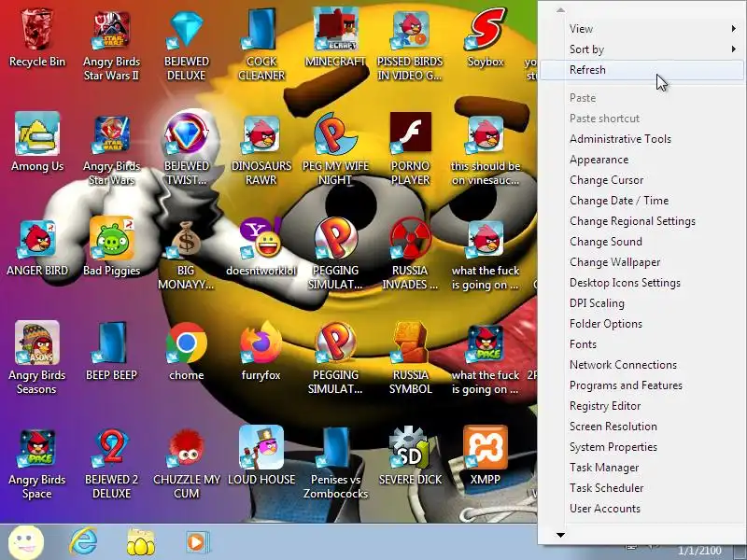Select Fonts in the context menu
The height and width of the screenshot is (560, 747).
coord(642,343)
